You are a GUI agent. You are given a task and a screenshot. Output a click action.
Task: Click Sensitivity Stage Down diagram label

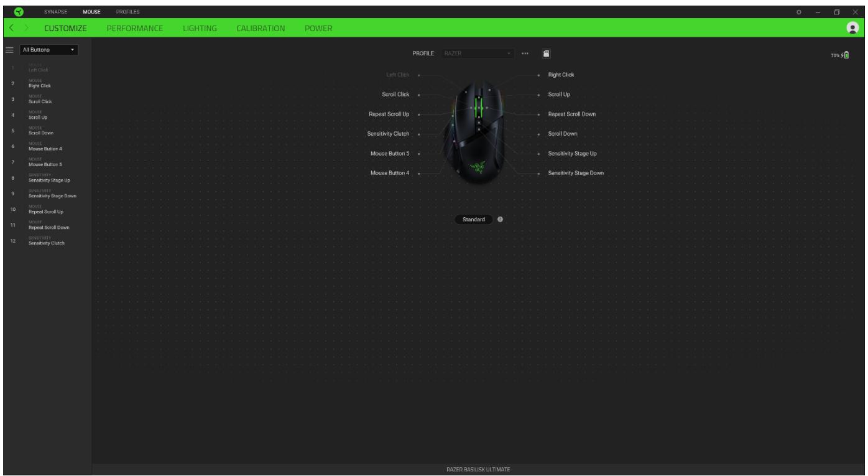point(576,173)
